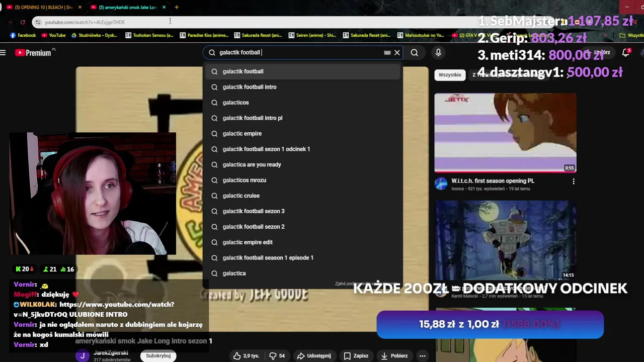Open the Studniówka bookmark

click(94, 35)
